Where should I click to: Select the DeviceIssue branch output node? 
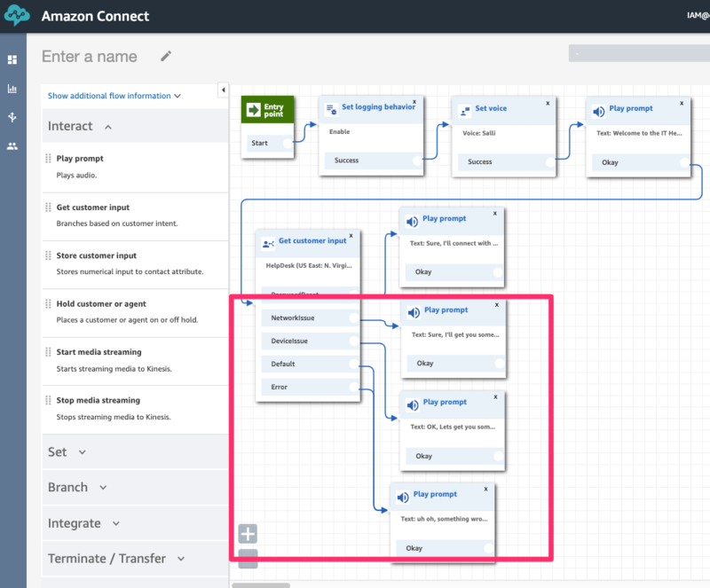tap(354, 341)
